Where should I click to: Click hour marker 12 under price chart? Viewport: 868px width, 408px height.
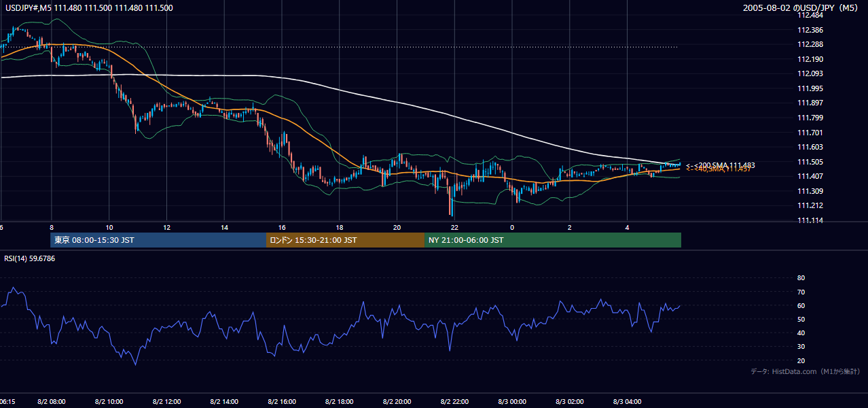pos(167,228)
